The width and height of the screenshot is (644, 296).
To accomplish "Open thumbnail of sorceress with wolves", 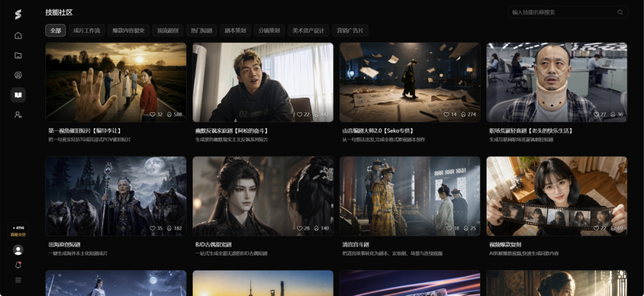I will coord(116,196).
